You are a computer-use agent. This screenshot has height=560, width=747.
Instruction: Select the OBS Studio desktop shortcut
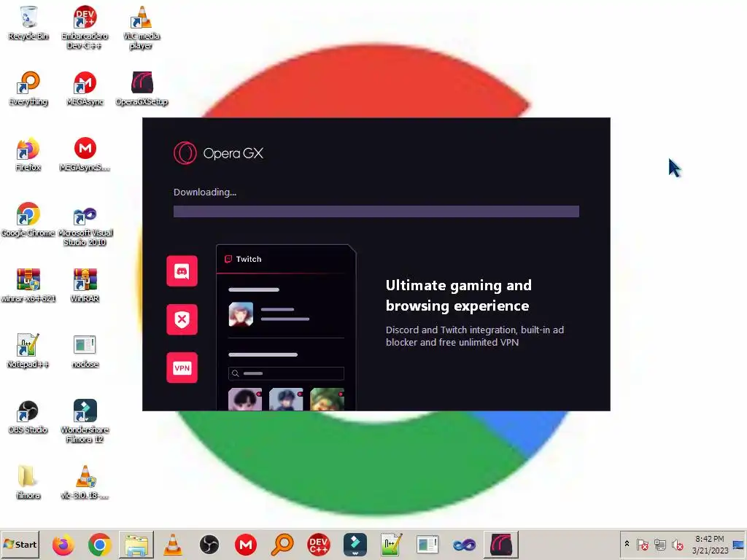coord(28,416)
